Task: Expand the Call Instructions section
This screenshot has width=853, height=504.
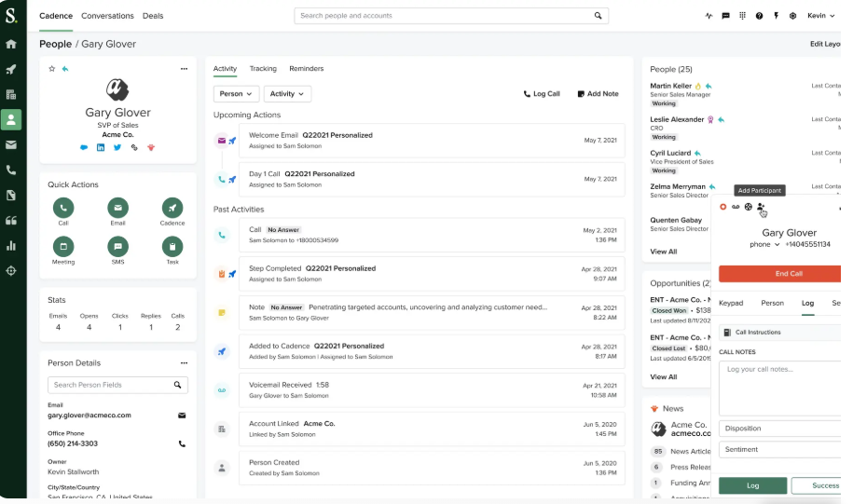Action: (x=780, y=333)
